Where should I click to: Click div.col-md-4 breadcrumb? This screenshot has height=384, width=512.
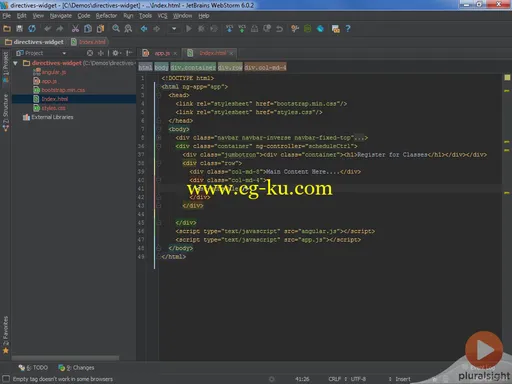[x=265, y=67]
